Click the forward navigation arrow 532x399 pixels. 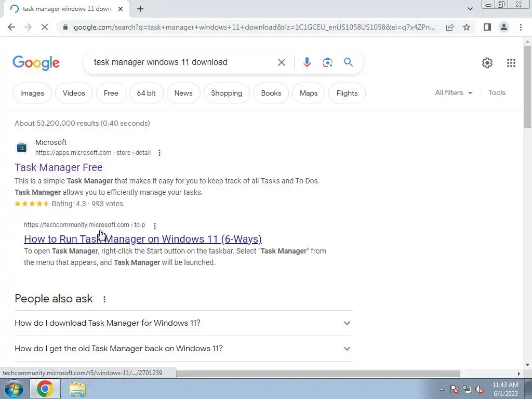(x=28, y=27)
